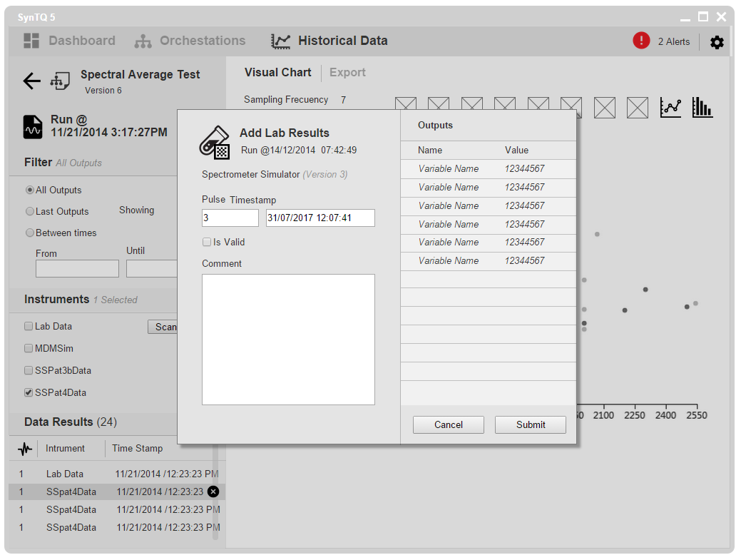Click the From time input field
This screenshot has width=741, height=560.
point(78,268)
